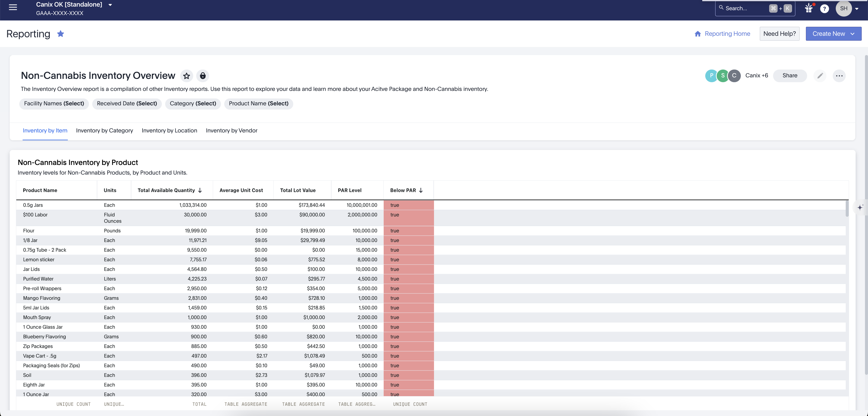The image size is (868, 416).
Task: Switch to Inventory by Category tab
Action: click(x=105, y=131)
